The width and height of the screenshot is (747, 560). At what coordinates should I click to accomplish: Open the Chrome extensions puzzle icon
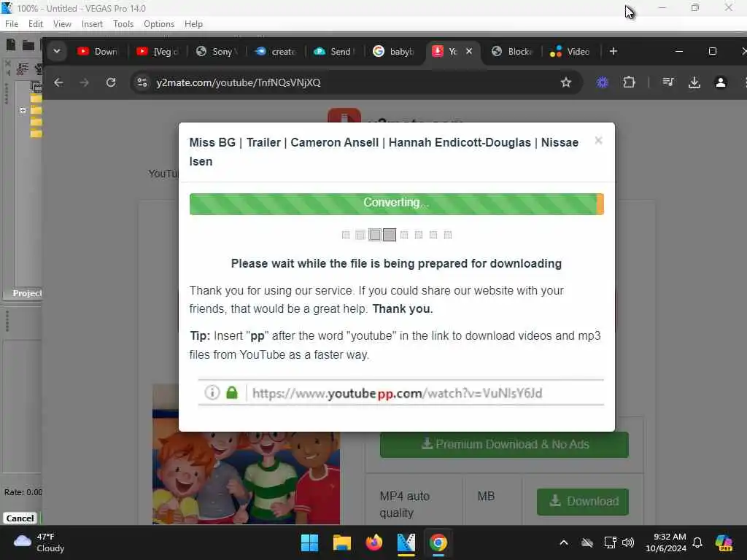point(629,82)
